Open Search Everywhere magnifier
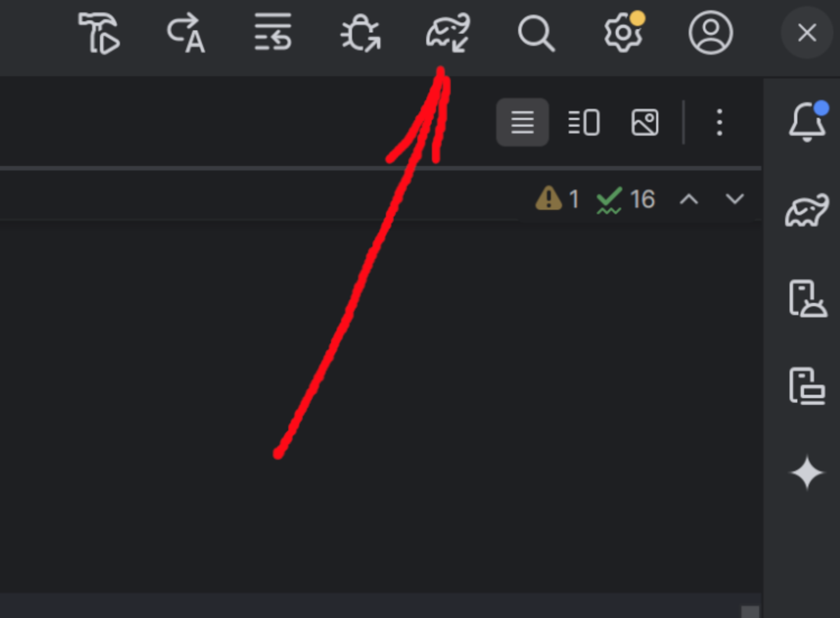The width and height of the screenshot is (840, 618). 536,34
